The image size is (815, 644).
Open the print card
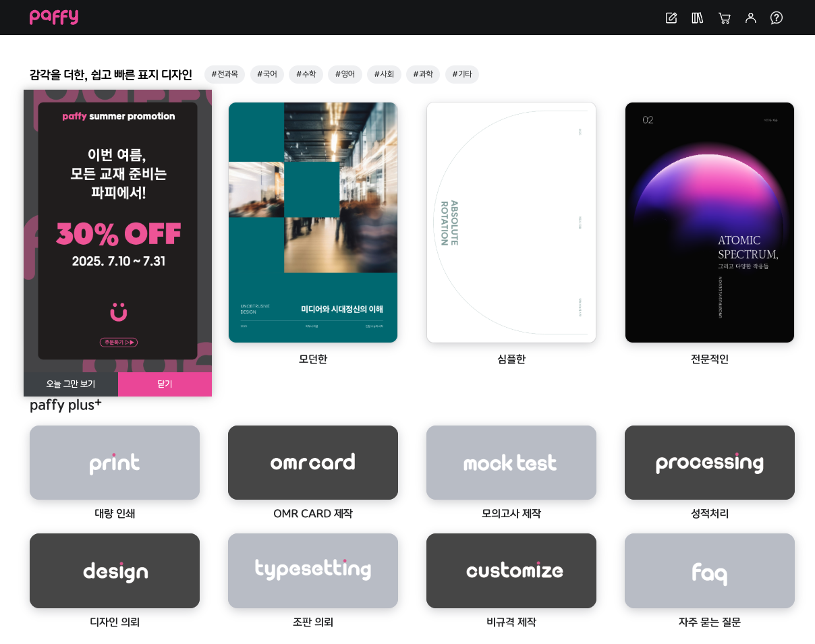coord(115,463)
